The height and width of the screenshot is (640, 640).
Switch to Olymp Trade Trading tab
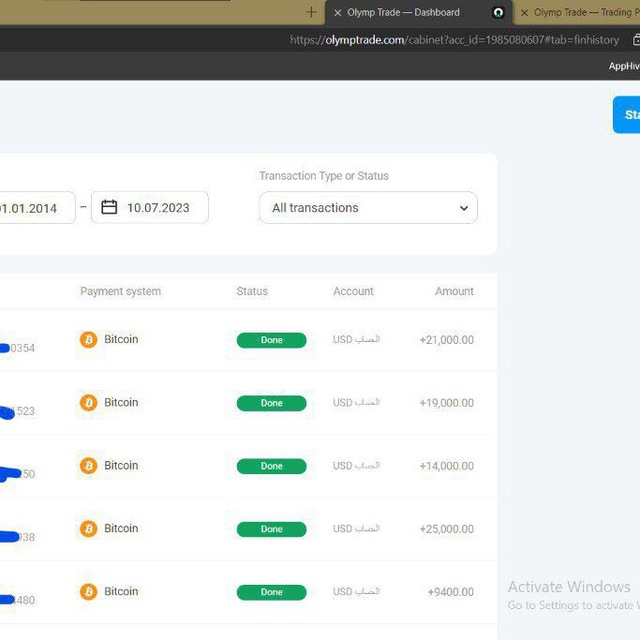click(x=576, y=13)
